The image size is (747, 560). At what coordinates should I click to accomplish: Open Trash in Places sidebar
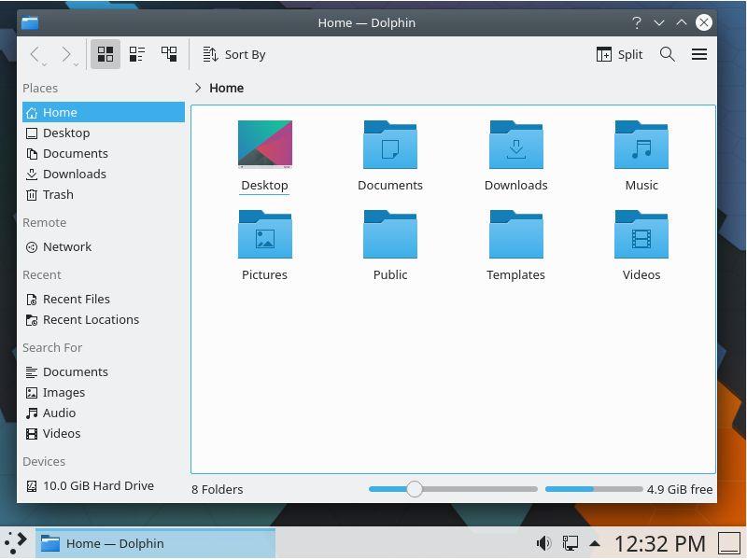pyautogui.click(x=58, y=194)
